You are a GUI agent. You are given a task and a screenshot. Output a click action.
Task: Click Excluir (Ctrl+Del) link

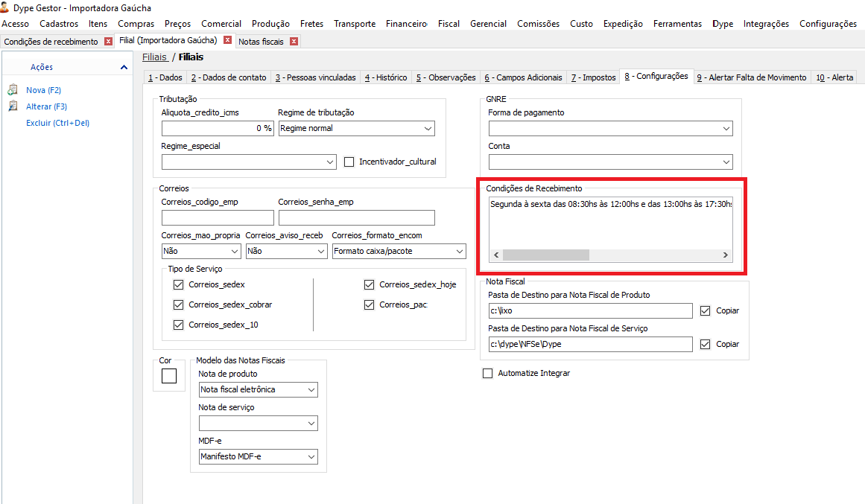(58, 123)
